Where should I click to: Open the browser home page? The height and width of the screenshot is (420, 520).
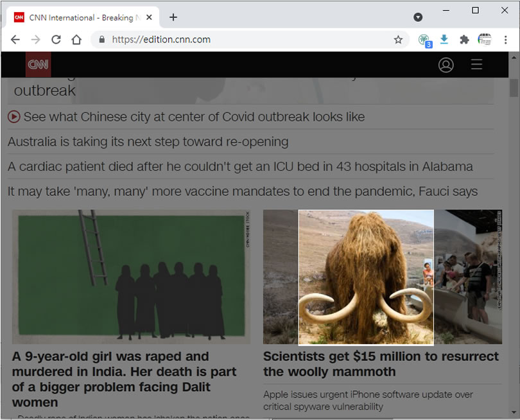(x=76, y=40)
